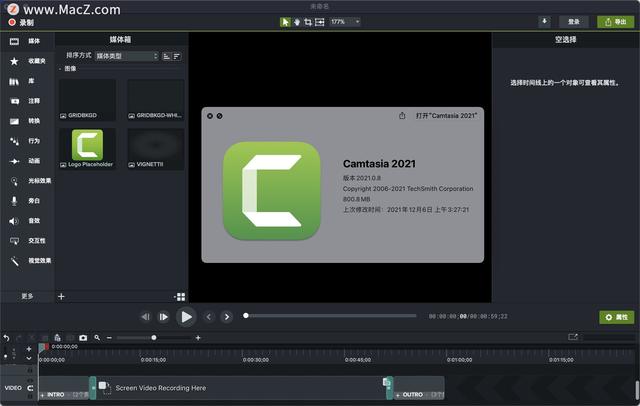The image size is (640, 406).
Task: Click the 旁白 narration microphone icon
Action: 14,201
